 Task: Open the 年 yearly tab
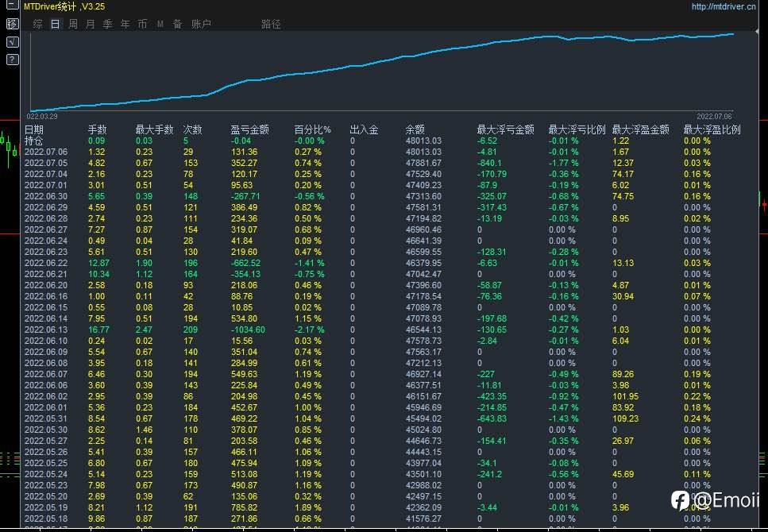point(125,24)
